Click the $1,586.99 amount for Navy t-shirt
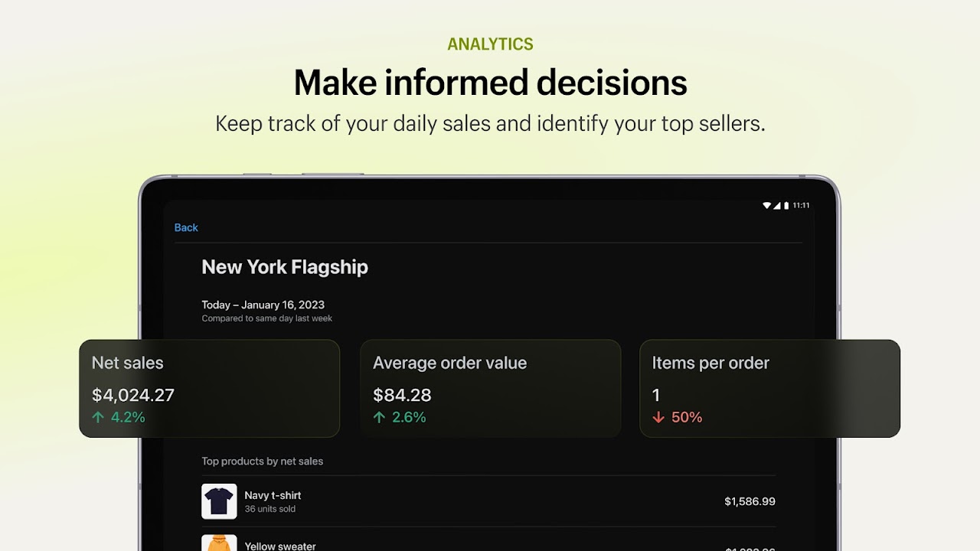The width and height of the screenshot is (980, 551). coord(750,501)
